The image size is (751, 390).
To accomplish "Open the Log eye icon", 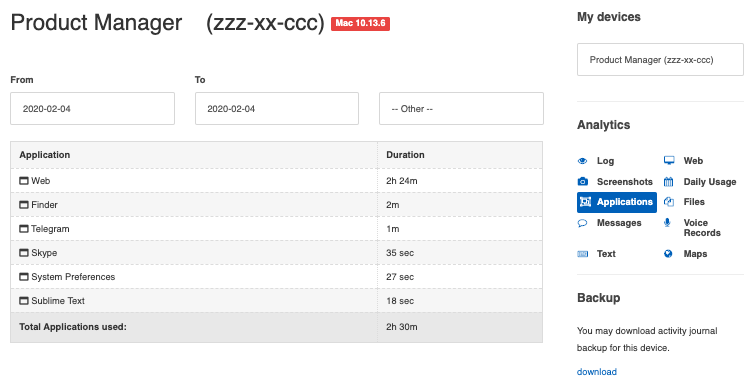I will coord(582,161).
